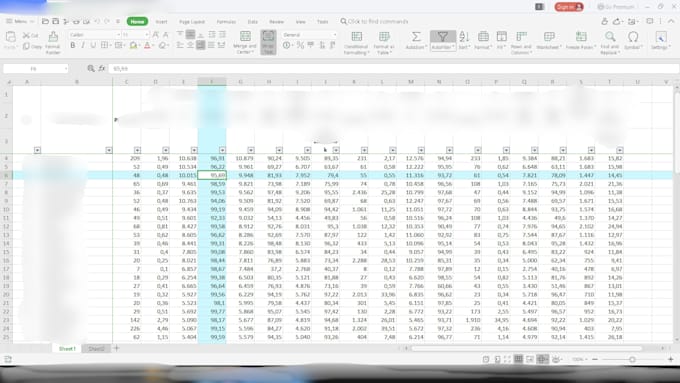Screen dimensions: 680x383
Task: Switch to the Insert tab
Action: [x=161, y=22]
